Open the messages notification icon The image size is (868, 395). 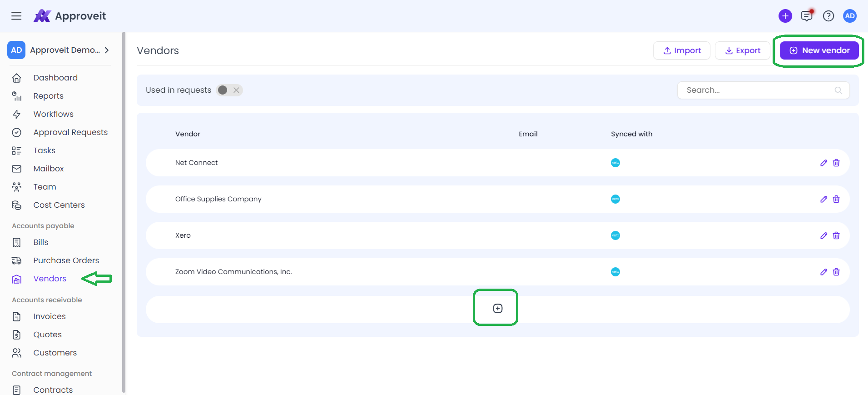[x=807, y=16]
